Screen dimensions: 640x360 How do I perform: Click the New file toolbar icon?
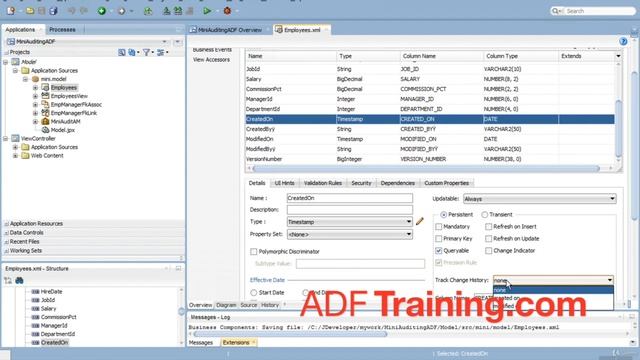11,11
